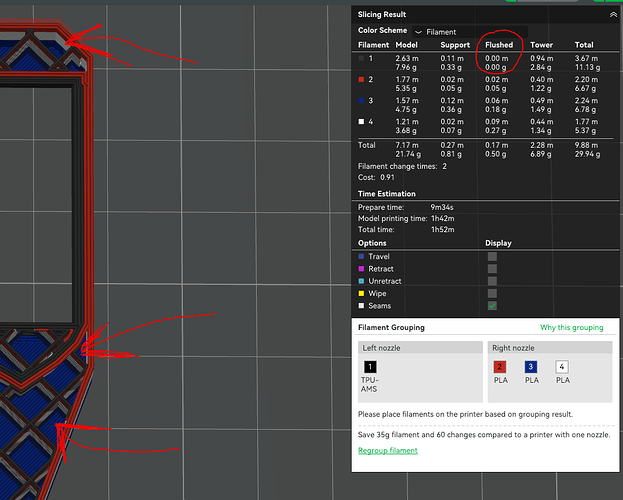Image resolution: width=623 pixels, height=500 pixels.
Task: Click the black filament 1 color swatch
Action: (x=361, y=58)
